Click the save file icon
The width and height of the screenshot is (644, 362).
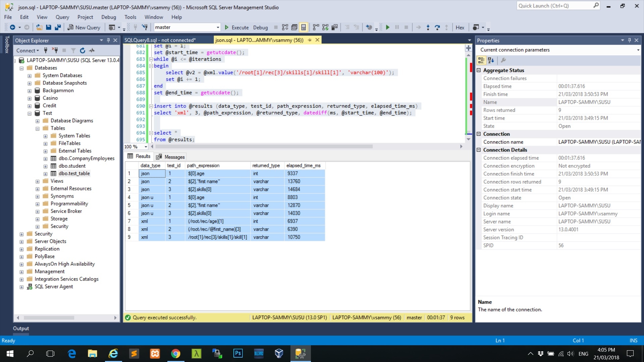click(x=49, y=27)
